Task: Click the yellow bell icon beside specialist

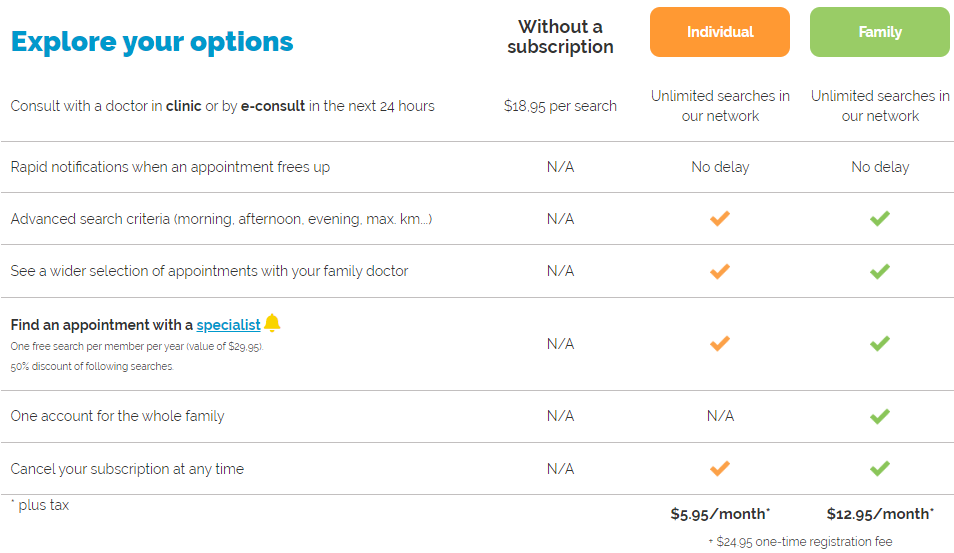Action: click(x=272, y=323)
